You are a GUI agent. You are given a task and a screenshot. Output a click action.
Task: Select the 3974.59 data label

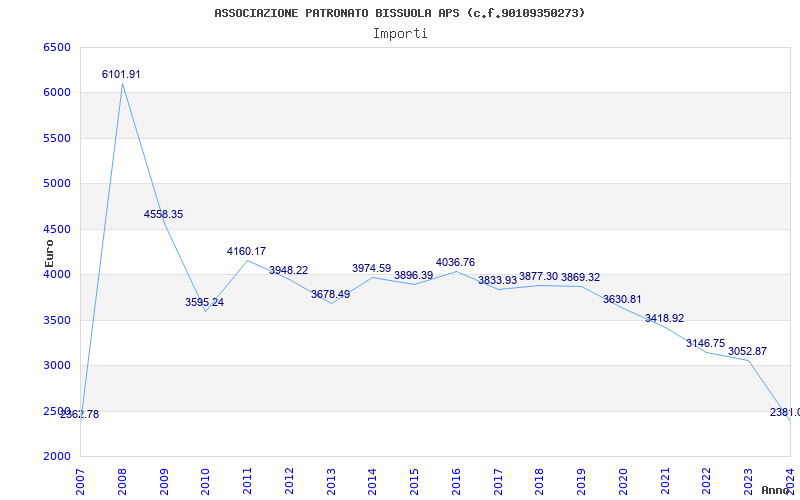tap(371, 268)
